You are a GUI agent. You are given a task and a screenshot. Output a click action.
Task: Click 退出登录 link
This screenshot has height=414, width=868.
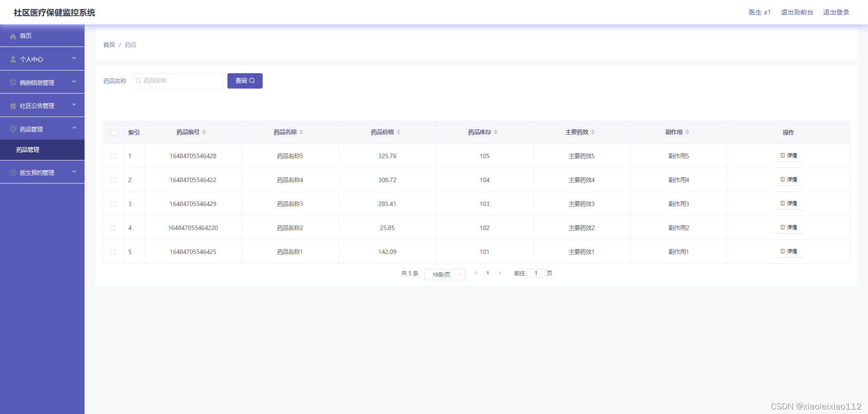(x=836, y=12)
